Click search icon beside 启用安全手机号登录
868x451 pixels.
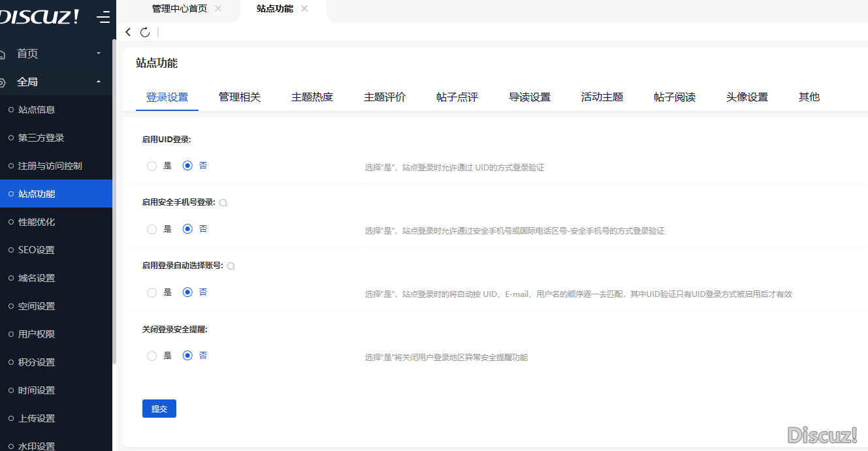point(223,203)
